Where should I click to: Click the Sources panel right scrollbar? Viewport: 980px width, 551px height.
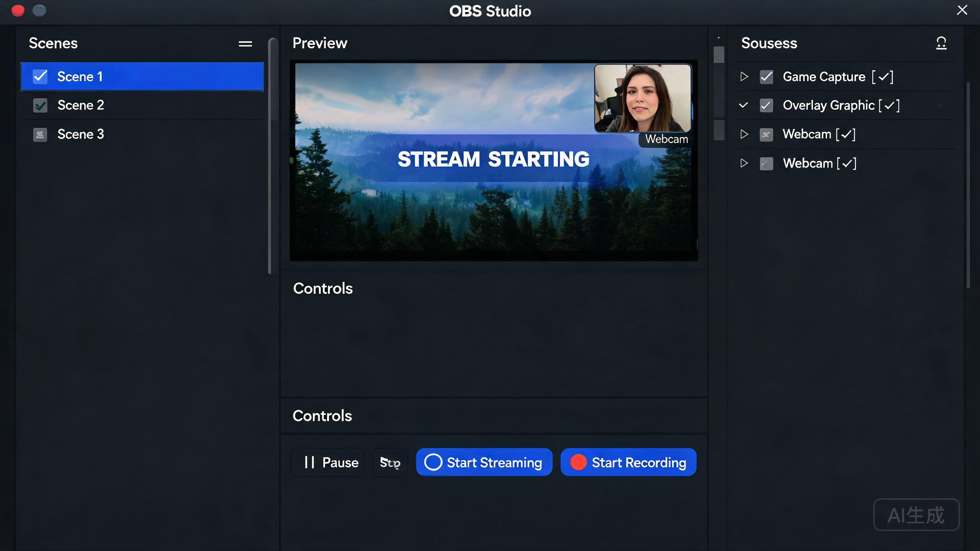(968, 185)
